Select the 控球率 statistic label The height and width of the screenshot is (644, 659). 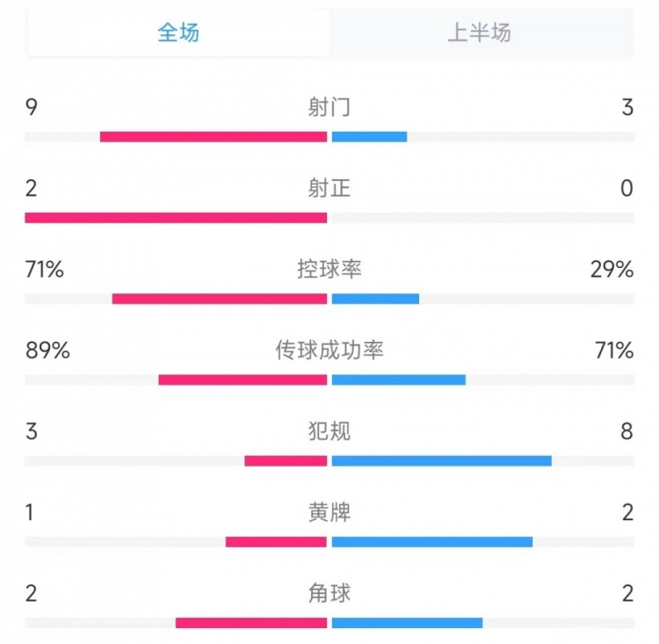[329, 269]
